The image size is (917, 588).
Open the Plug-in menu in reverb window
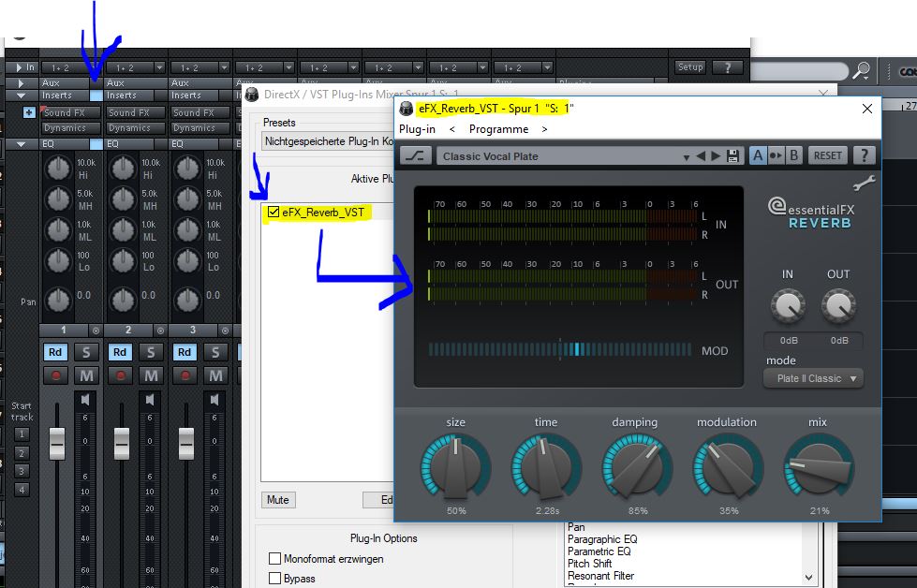(417, 129)
